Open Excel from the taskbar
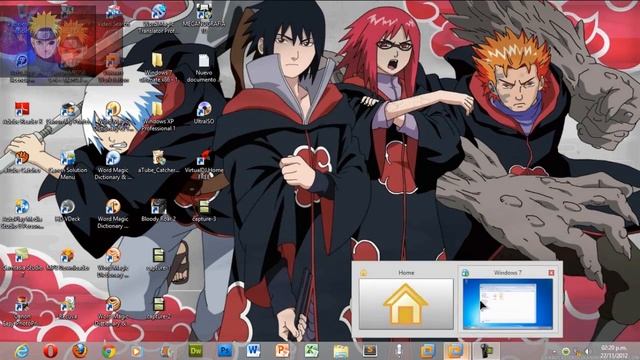Screen dimensions: 640x360 [311, 351]
